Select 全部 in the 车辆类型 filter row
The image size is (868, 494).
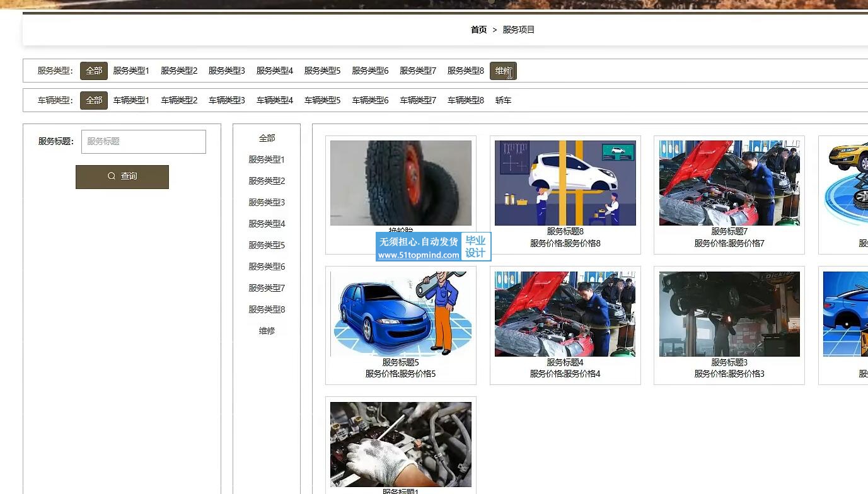94,100
